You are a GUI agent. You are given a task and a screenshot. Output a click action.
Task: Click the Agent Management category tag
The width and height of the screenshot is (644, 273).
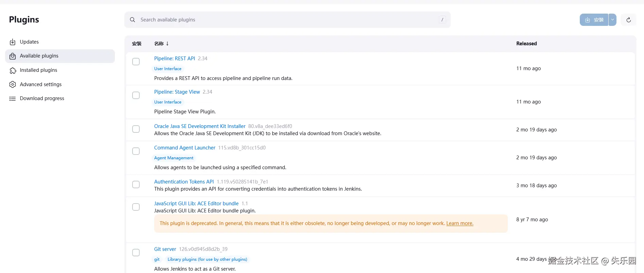click(174, 158)
